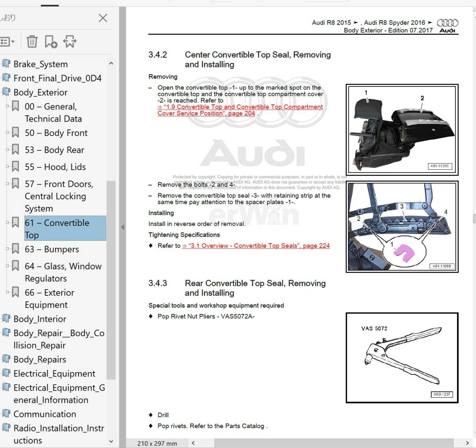This screenshot has width=476, height=448.
Task: Click the convertible top figure A61-10380
Action: click(402, 130)
